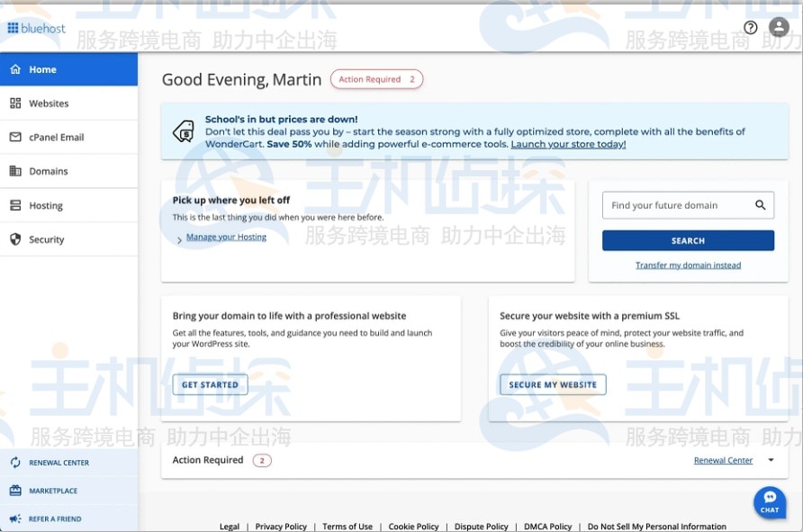This screenshot has width=803, height=532.
Task: Click the cPanel Email envelope icon
Action: (x=15, y=137)
